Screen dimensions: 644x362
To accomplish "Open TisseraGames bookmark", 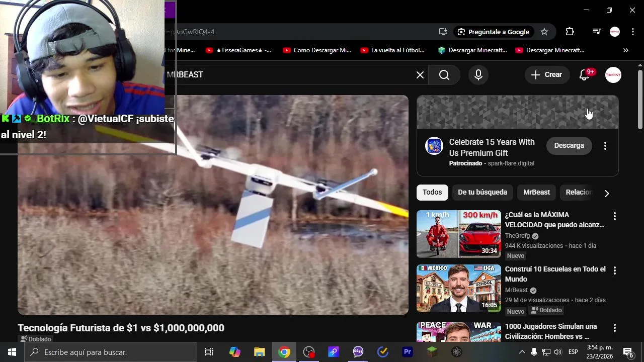I will click(238, 50).
